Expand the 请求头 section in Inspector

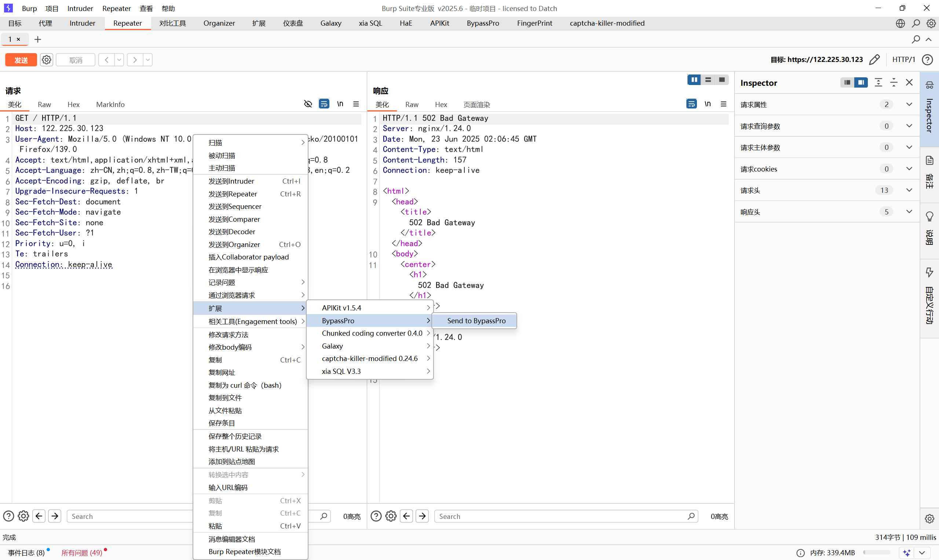[x=909, y=190]
